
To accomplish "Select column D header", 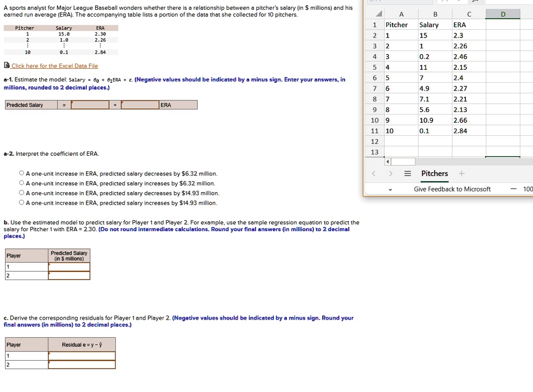I will pos(502,14).
